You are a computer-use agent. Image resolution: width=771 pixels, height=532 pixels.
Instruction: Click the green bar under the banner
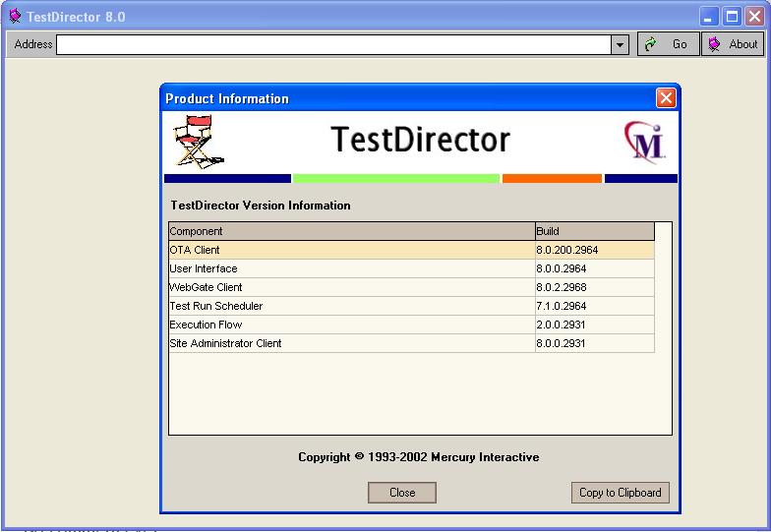(x=396, y=179)
